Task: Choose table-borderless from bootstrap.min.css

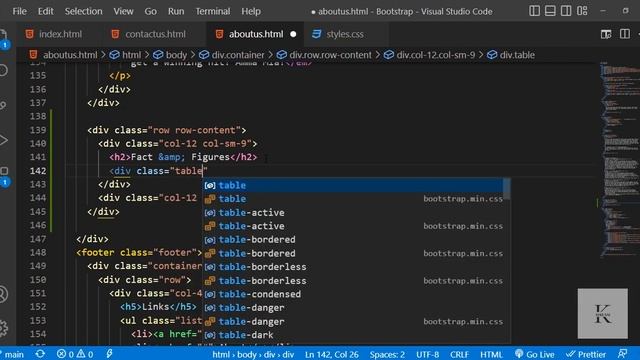Action: pyautogui.click(x=353, y=281)
